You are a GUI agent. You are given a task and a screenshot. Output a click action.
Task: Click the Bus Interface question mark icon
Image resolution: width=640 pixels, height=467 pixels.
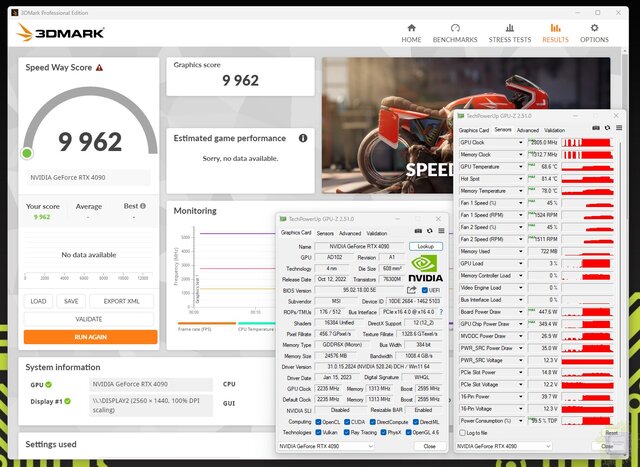[x=441, y=312]
